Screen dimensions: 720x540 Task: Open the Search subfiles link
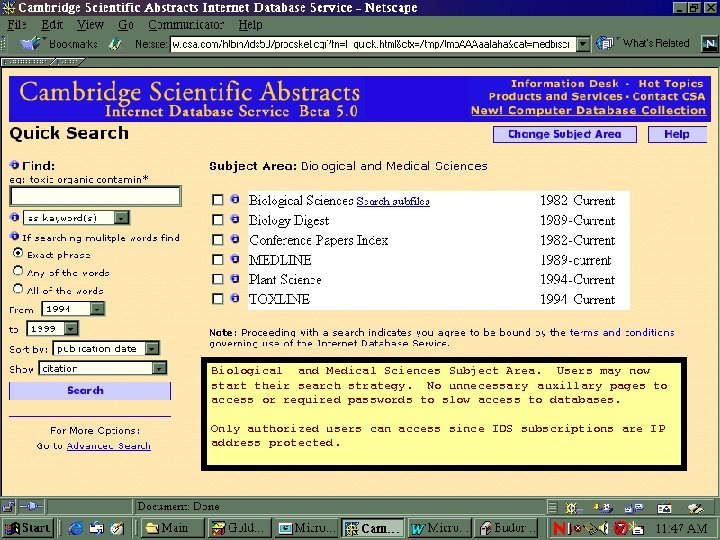point(393,201)
